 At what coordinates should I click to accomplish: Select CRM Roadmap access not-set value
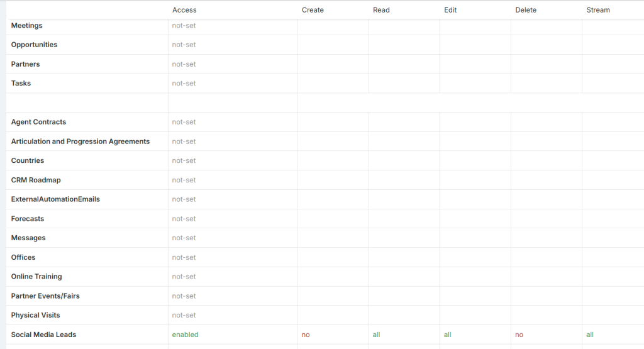click(x=184, y=180)
